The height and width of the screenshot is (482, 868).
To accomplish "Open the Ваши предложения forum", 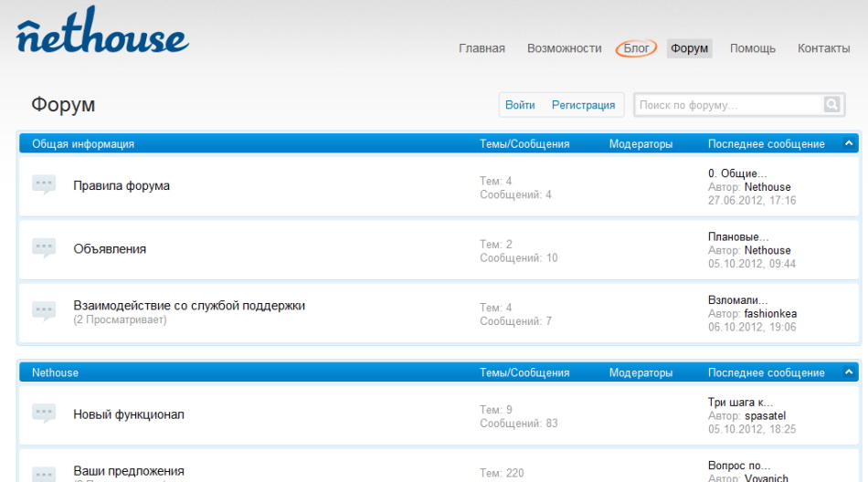I will point(129,471).
